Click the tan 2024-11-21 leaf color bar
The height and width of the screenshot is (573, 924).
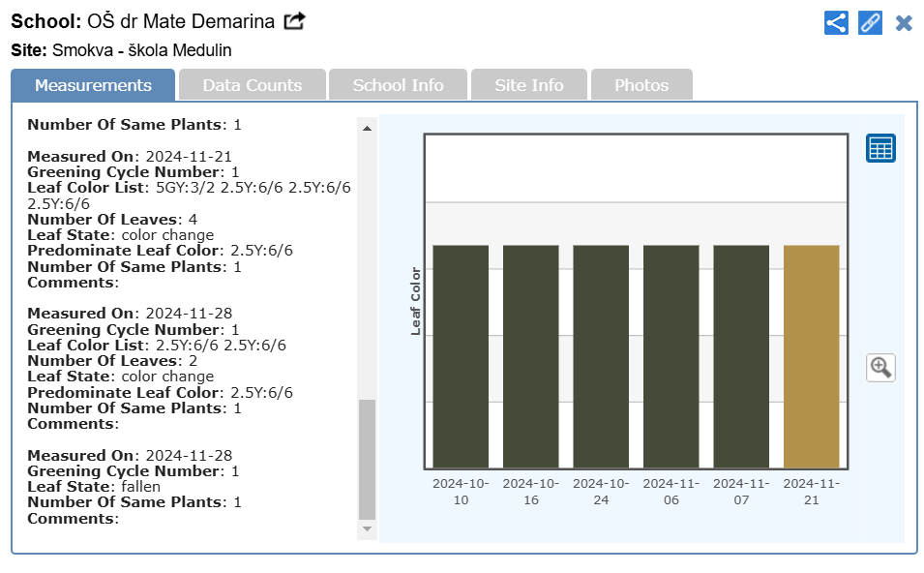coord(811,356)
